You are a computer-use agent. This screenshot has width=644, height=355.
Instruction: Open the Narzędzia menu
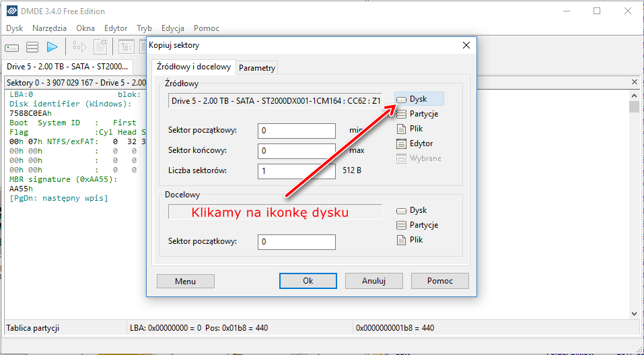(49, 28)
